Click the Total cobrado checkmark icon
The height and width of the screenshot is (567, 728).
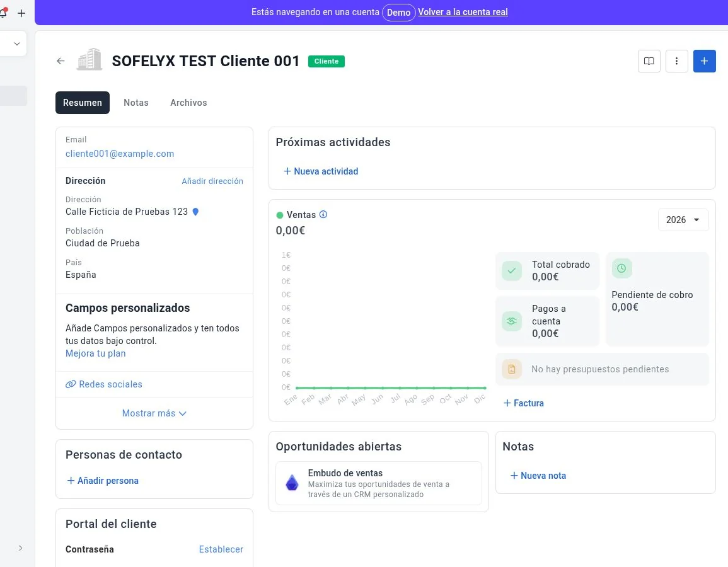click(512, 270)
